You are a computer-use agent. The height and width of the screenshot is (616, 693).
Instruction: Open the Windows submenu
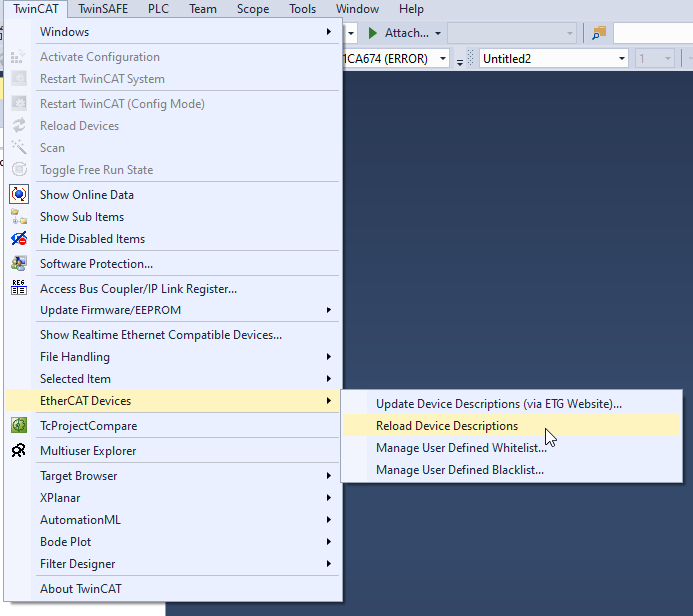(174, 32)
